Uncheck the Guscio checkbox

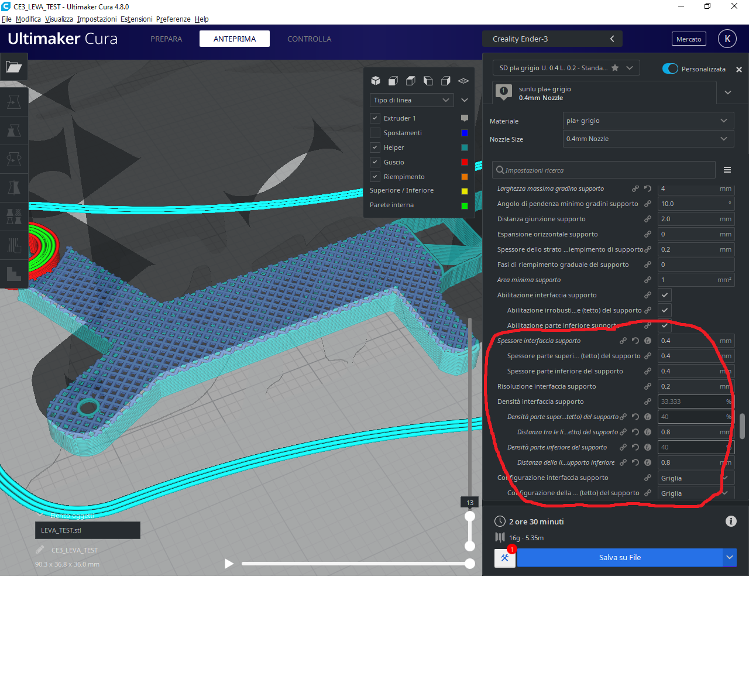pyautogui.click(x=375, y=162)
